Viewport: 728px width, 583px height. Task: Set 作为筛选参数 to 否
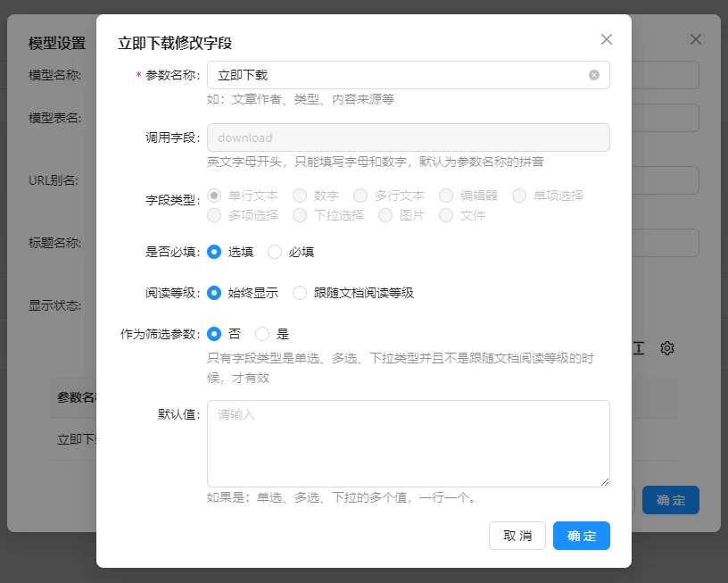click(x=214, y=334)
